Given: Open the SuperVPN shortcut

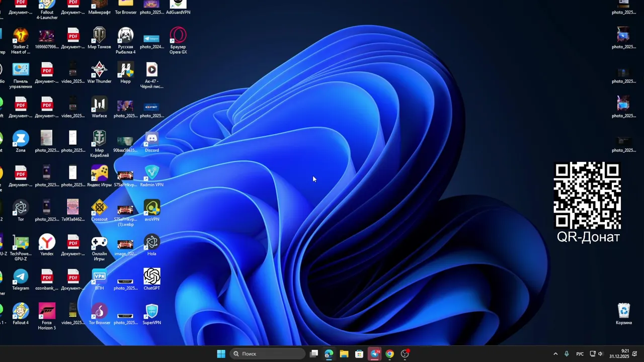Looking at the screenshot, I should click(151, 314).
